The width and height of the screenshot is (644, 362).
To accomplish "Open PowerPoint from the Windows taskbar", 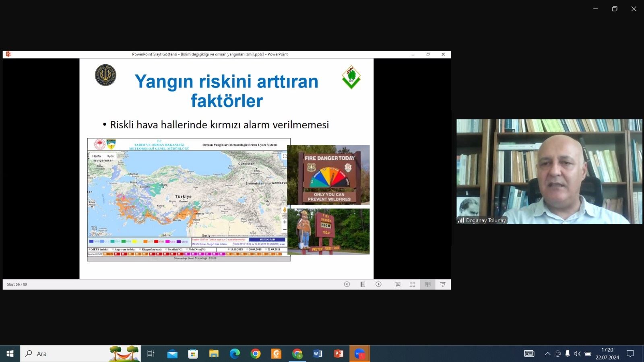I will click(339, 354).
